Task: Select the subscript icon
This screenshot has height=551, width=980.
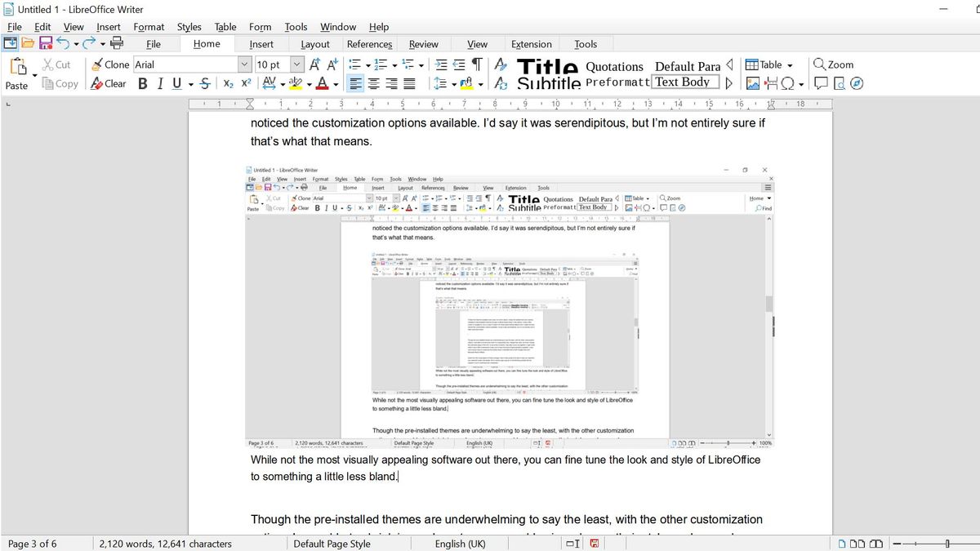Action: click(x=227, y=82)
